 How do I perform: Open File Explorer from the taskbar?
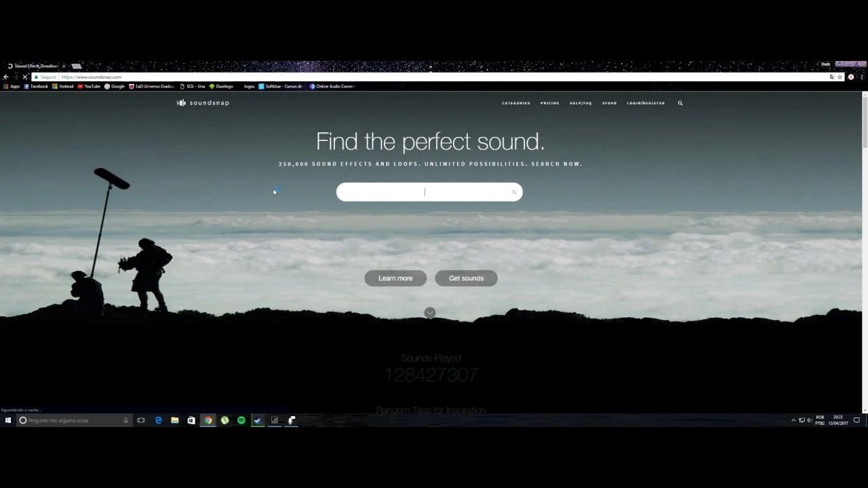[x=175, y=420]
